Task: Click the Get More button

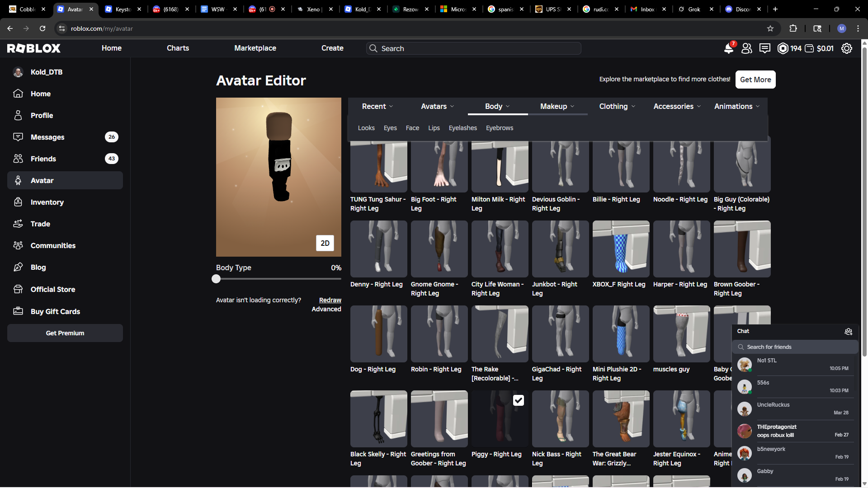Action: tap(755, 80)
